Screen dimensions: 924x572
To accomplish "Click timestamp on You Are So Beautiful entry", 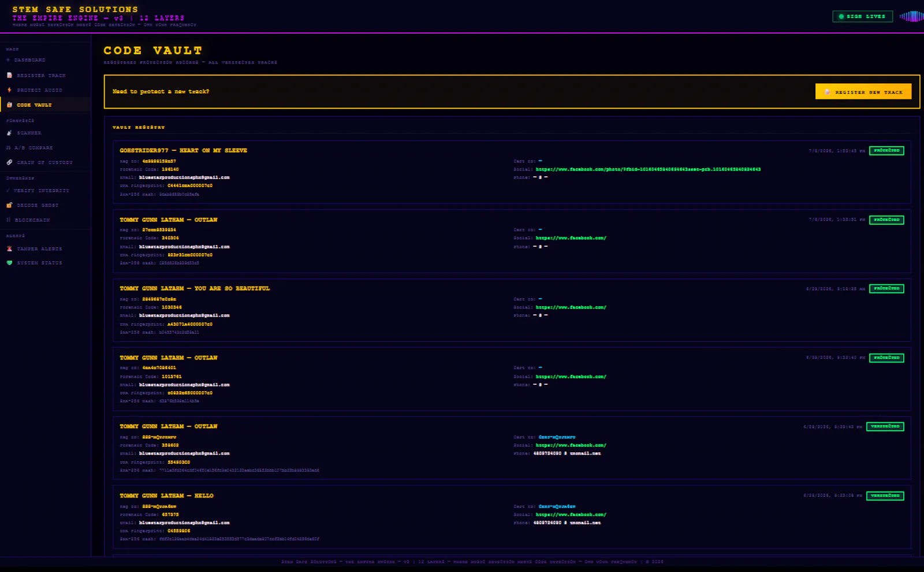I will tap(836, 288).
